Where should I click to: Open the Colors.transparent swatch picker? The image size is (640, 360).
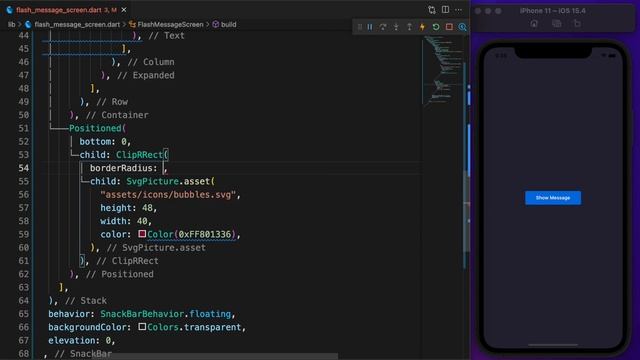[x=142, y=327]
